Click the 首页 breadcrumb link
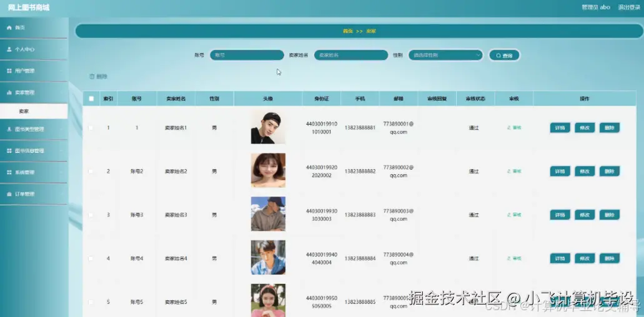644x317 pixels. (x=347, y=31)
